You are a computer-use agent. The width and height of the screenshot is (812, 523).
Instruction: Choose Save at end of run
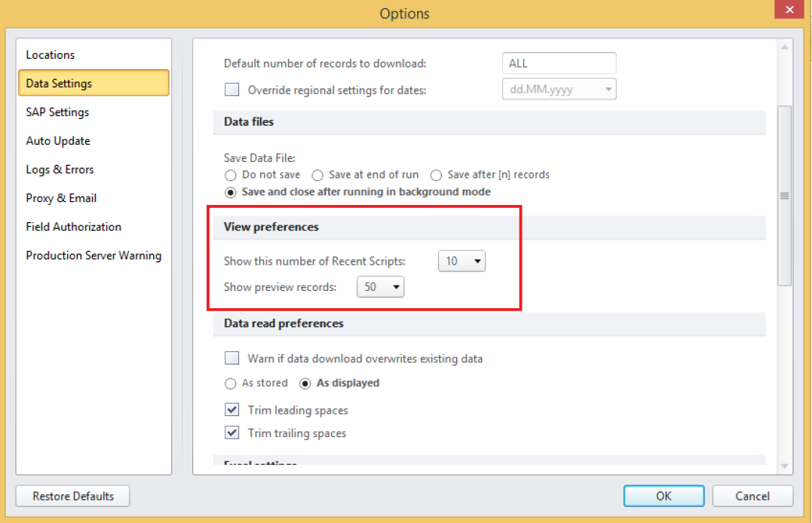click(317, 175)
